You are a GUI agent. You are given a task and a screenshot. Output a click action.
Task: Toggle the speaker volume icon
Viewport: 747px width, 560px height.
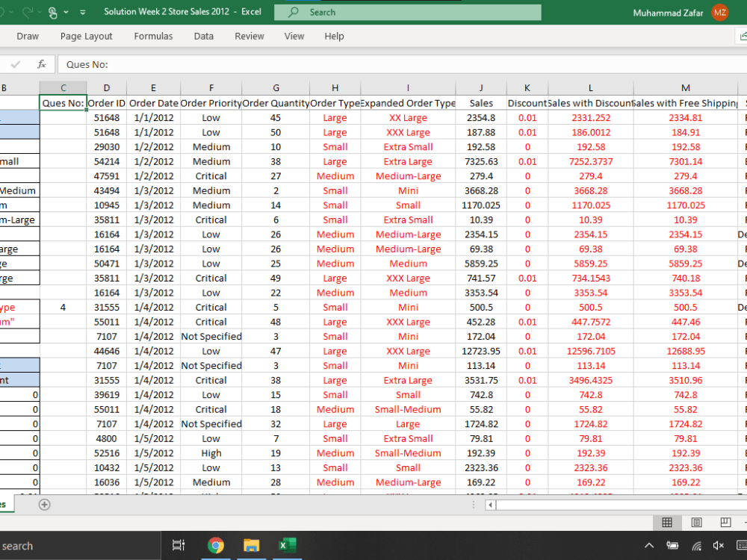click(x=719, y=545)
